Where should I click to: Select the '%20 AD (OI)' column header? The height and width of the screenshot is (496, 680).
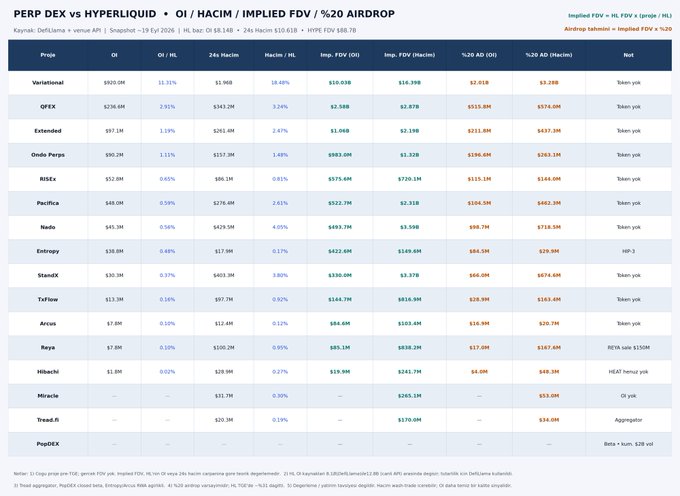pos(479,55)
